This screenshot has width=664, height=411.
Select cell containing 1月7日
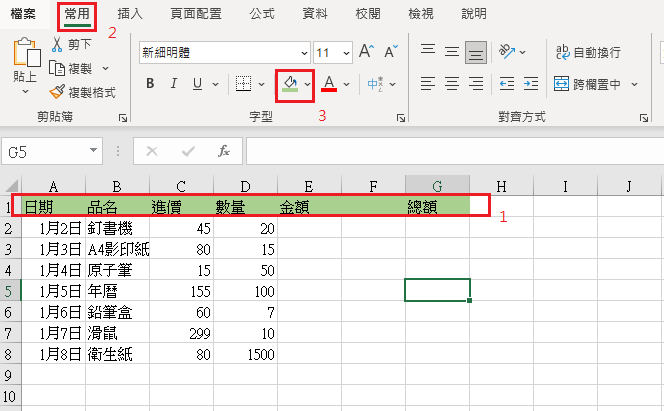(x=53, y=333)
